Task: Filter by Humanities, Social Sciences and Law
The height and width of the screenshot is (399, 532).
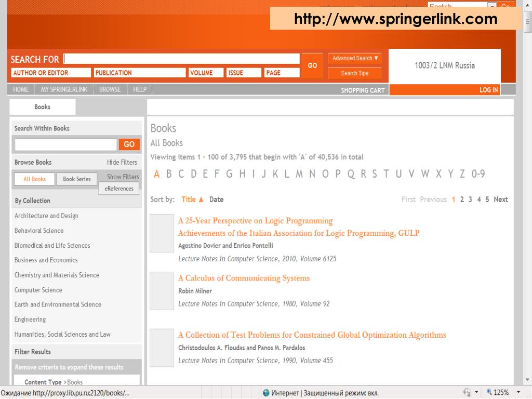Action: pyautogui.click(x=62, y=335)
